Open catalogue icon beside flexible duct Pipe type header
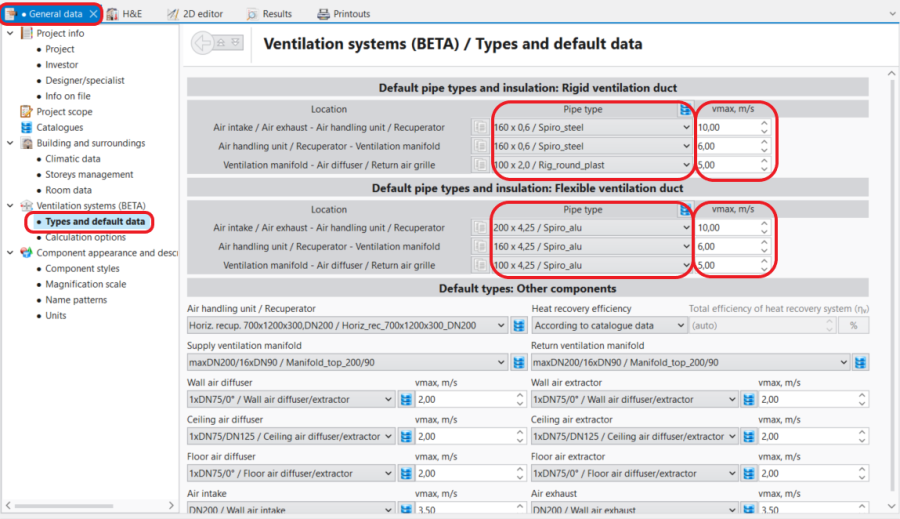900x519 pixels. [685, 210]
